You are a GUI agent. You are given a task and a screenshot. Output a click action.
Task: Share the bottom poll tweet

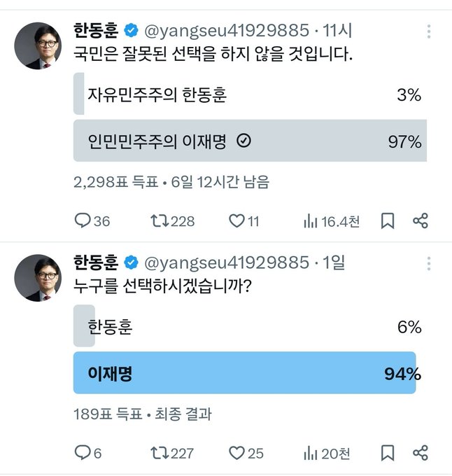pyautogui.click(x=420, y=453)
